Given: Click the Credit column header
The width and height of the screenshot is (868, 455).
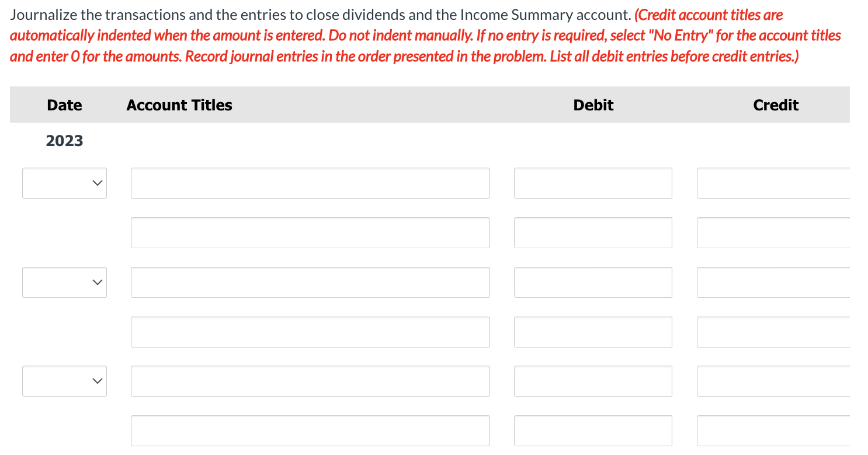Looking at the screenshot, I should click(776, 105).
